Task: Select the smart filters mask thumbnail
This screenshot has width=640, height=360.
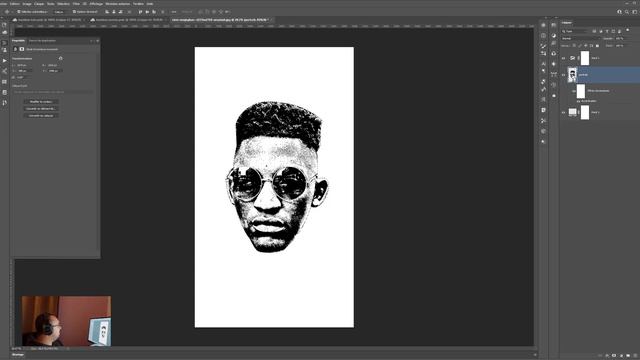Action: pos(581,91)
